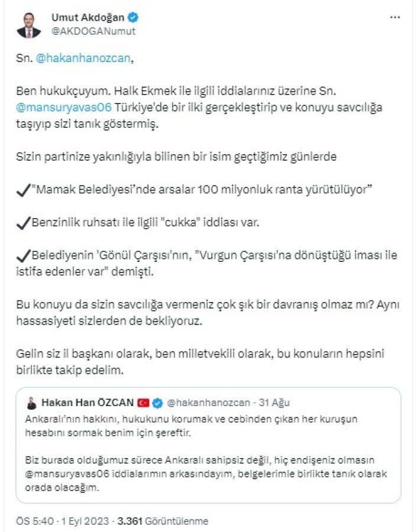Click the checkmark before "Belediyenin 'Gönül Çarşısı'nın"

(25, 255)
